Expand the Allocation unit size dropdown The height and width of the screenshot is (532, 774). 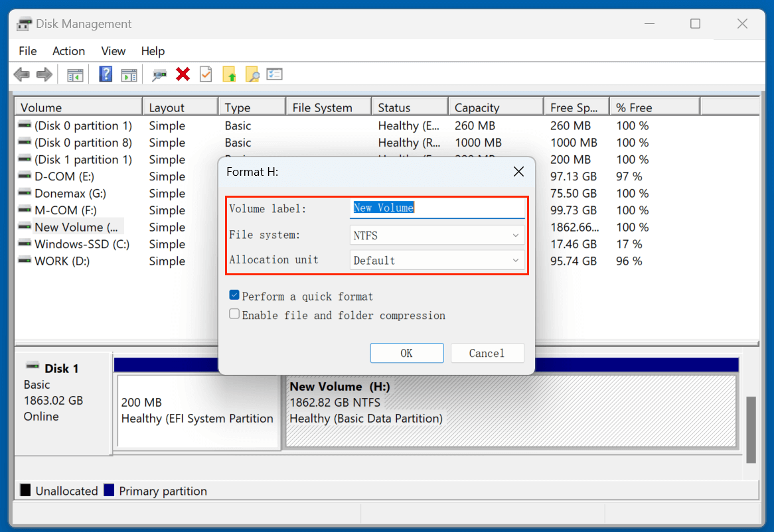point(437,261)
